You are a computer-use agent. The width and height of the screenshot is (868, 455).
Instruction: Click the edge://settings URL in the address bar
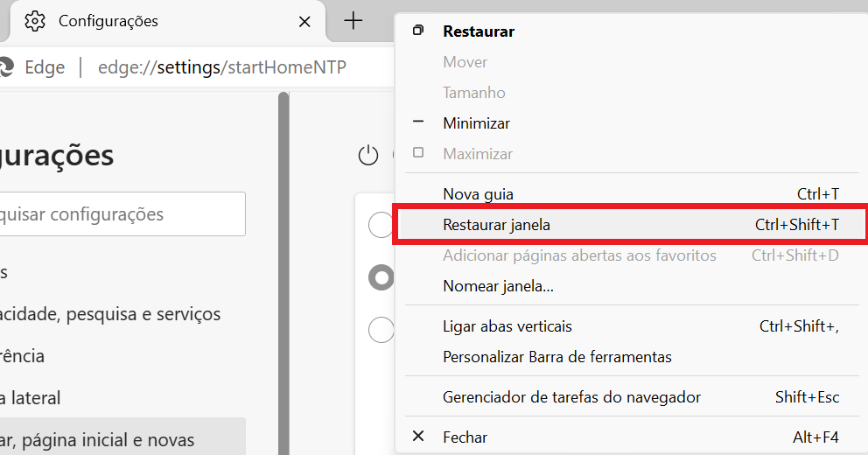point(221,67)
